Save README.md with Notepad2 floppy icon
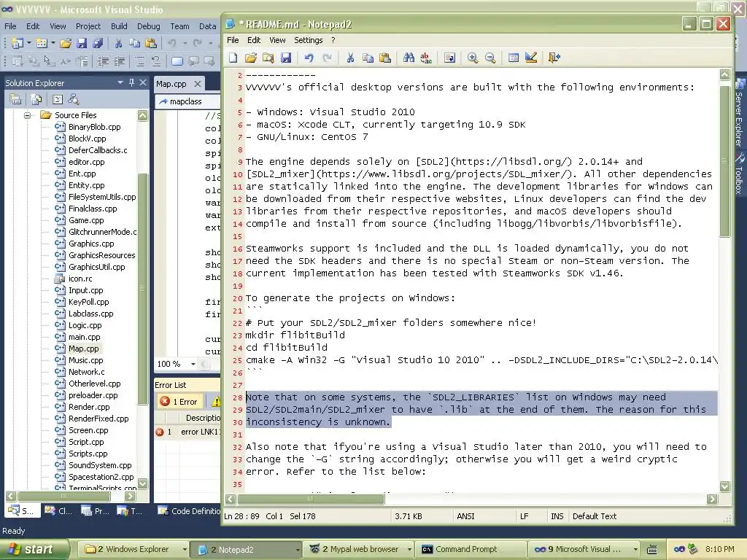 tap(286, 58)
